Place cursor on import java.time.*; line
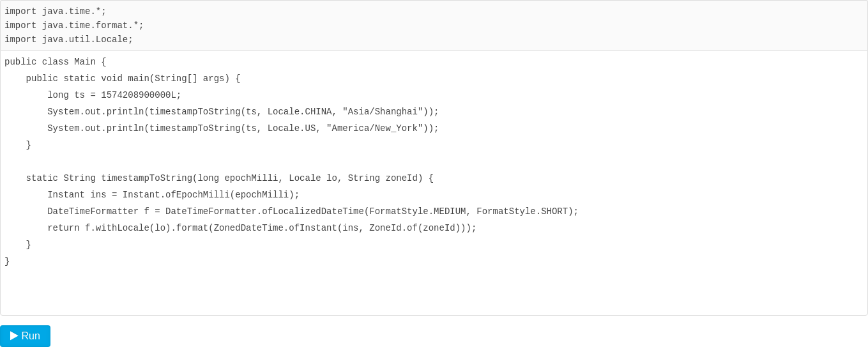 pyautogui.click(x=56, y=12)
